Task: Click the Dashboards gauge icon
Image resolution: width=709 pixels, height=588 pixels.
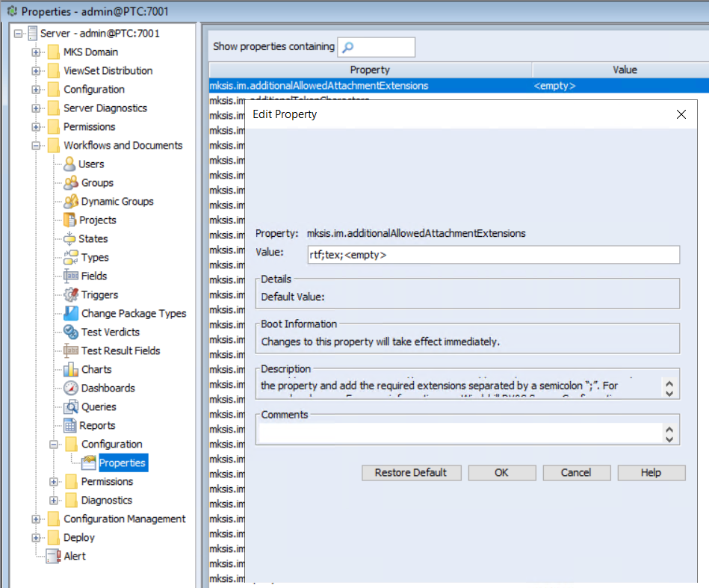Action: pos(71,389)
